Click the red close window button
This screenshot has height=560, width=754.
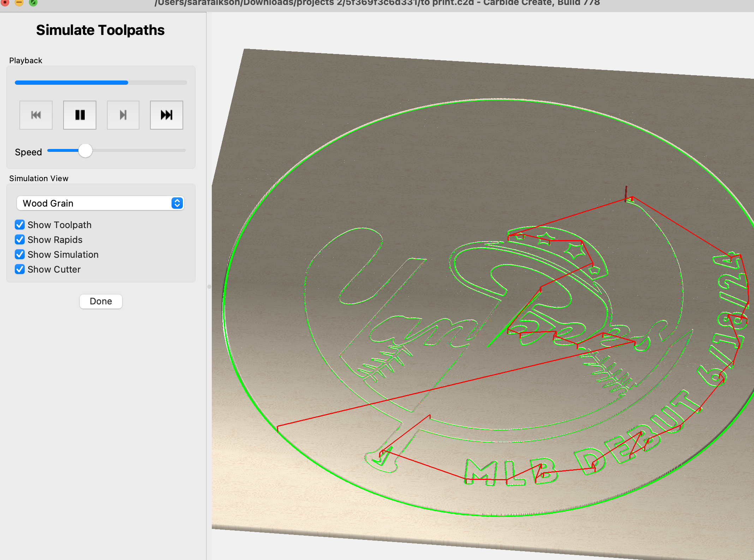point(5,2)
